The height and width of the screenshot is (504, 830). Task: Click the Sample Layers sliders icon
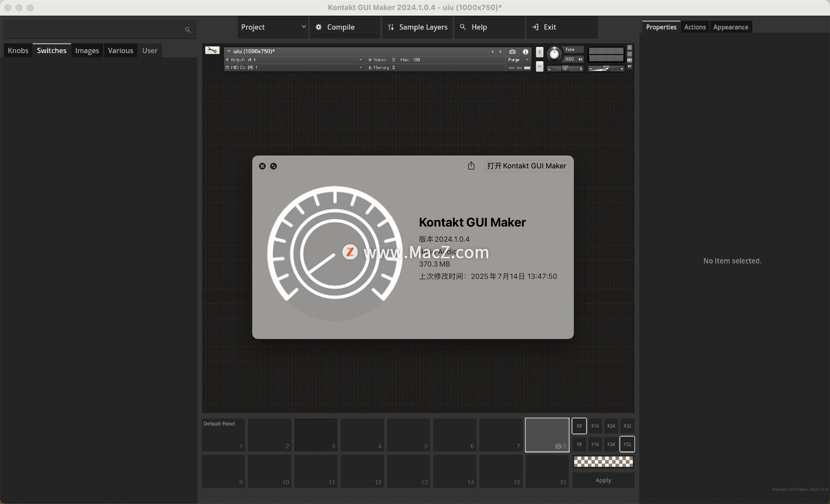point(391,27)
